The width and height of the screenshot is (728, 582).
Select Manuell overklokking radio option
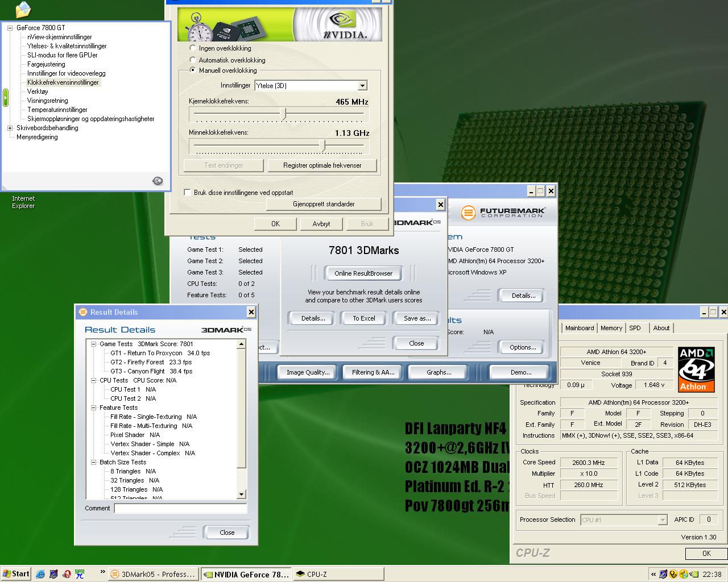[193, 70]
